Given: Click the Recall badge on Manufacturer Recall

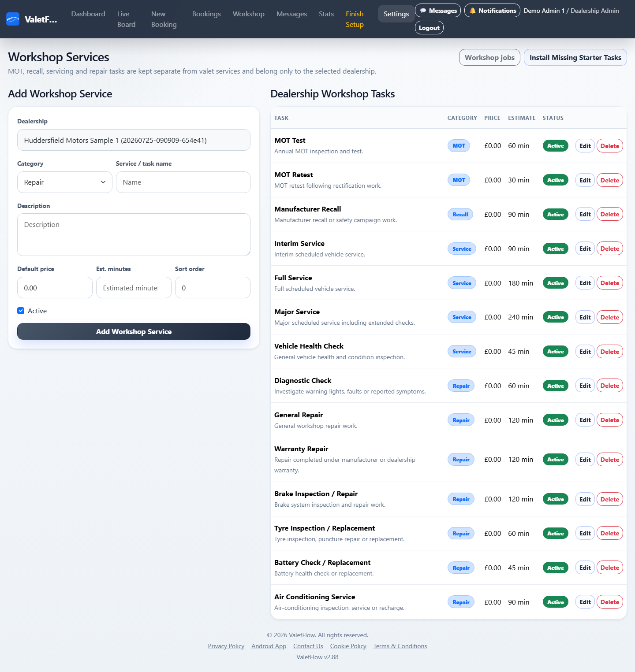Looking at the screenshot, I should click(460, 214).
